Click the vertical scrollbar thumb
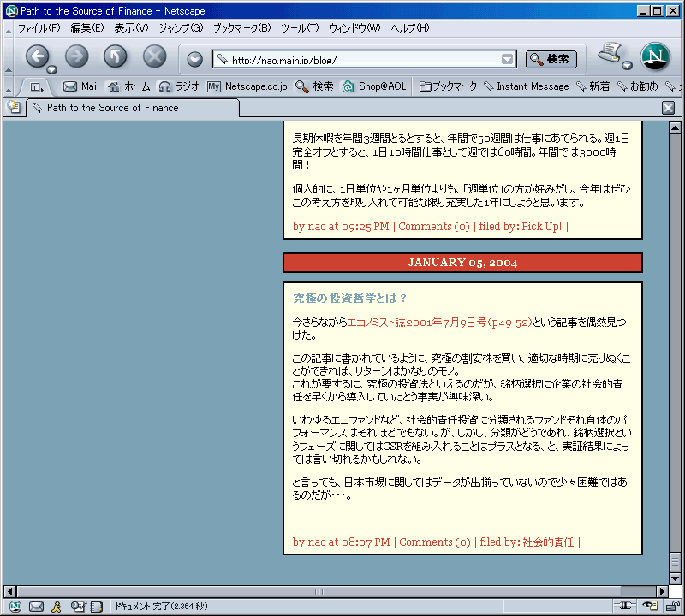Screen dimensions: 685x616 coord(675,562)
